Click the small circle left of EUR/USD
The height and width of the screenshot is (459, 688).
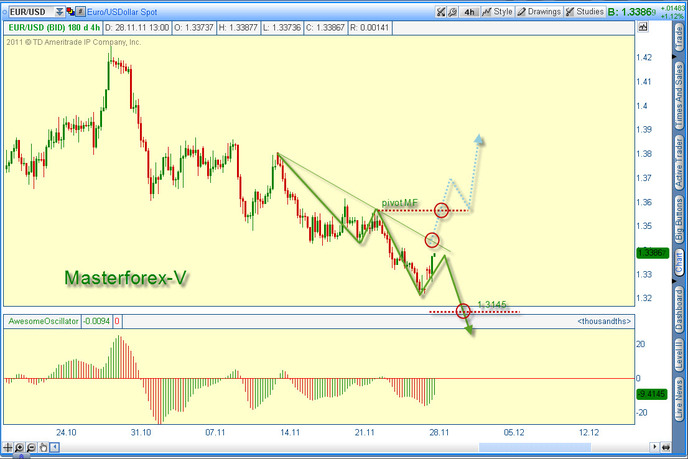point(4,12)
